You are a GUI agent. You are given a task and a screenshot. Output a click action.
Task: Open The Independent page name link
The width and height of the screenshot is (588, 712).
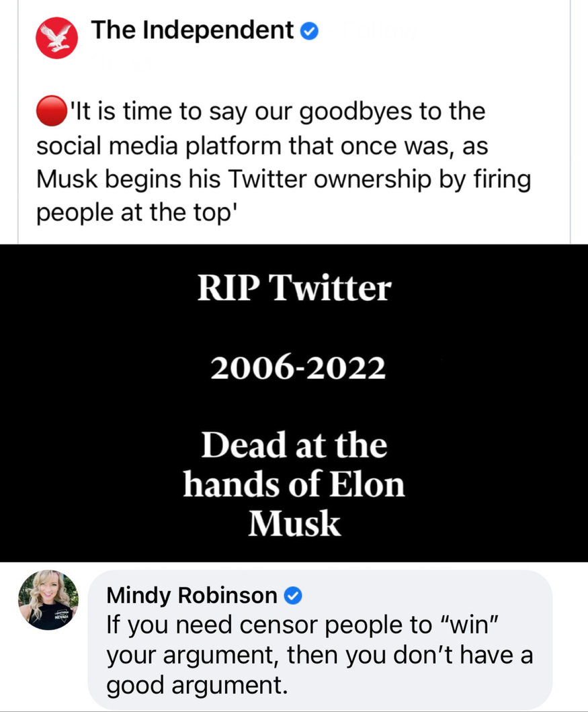tap(192, 30)
